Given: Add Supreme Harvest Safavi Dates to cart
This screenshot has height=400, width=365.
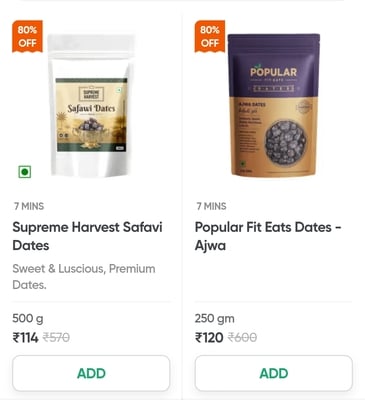Looking at the screenshot, I should coord(91,373).
